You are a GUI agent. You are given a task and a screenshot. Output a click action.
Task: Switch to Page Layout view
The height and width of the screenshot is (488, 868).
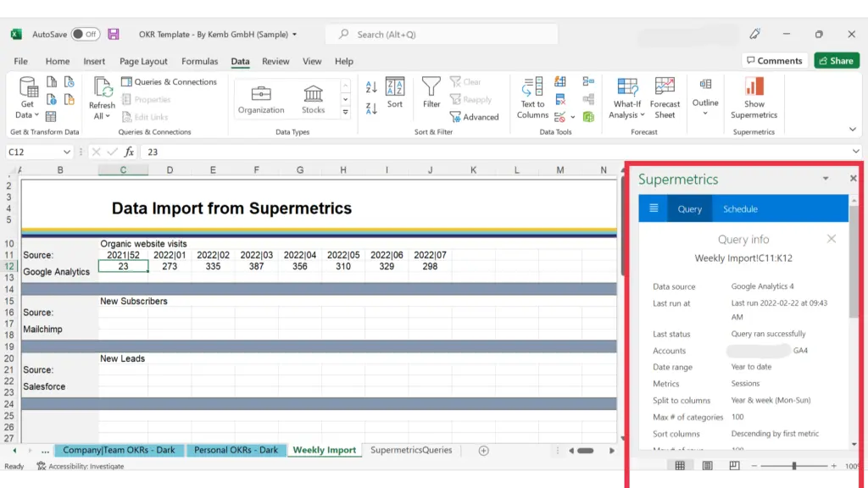pos(708,466)
